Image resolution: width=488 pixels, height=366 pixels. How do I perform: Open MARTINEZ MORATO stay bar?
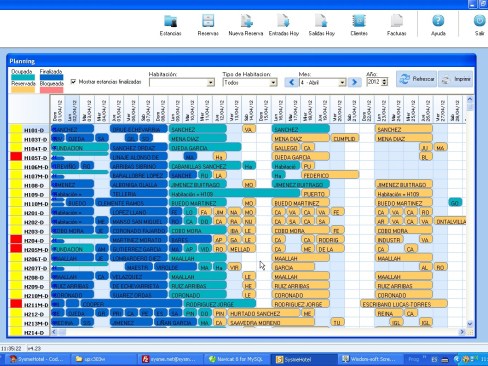(x=139, y=239)
